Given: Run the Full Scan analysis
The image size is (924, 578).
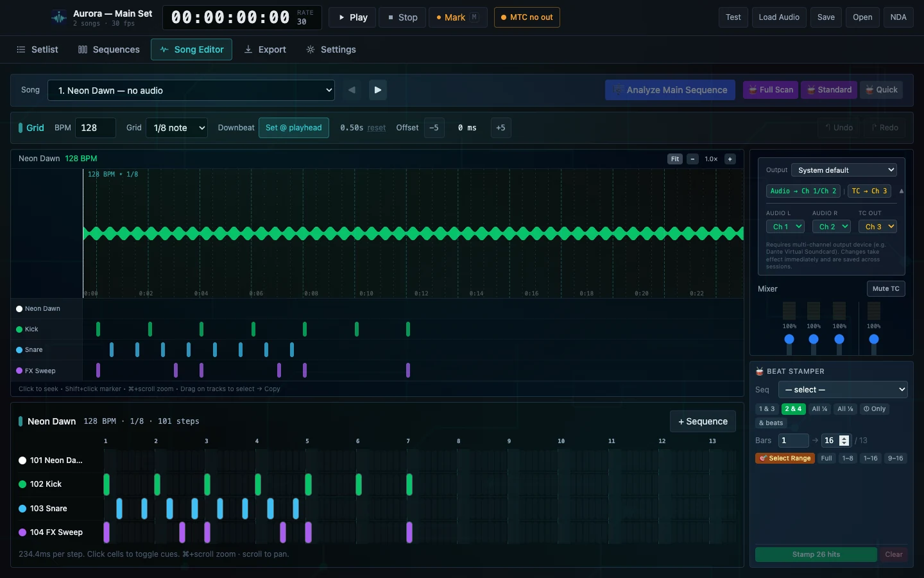Looking at the screenshot, I should coord(771,90).
